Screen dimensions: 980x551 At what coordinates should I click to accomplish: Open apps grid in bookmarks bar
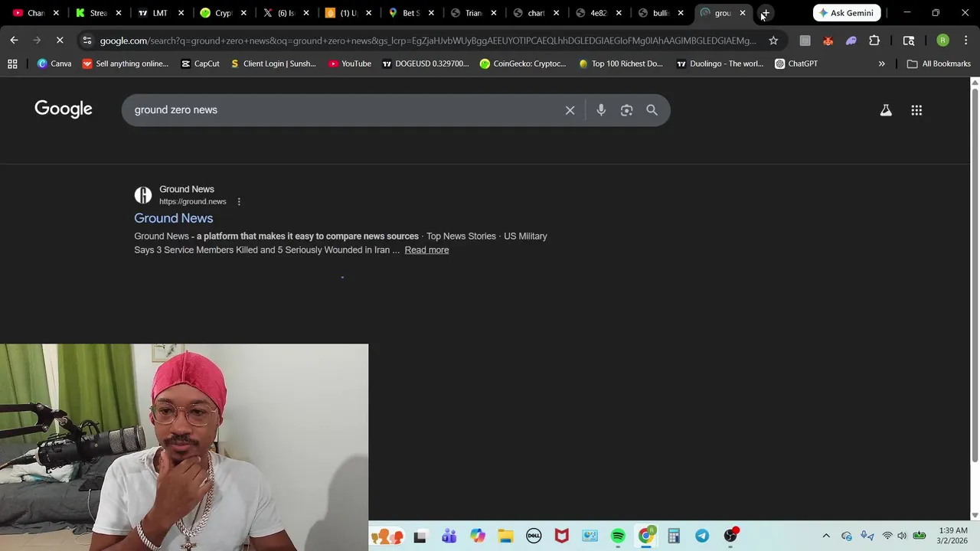[x=12, y=64]
